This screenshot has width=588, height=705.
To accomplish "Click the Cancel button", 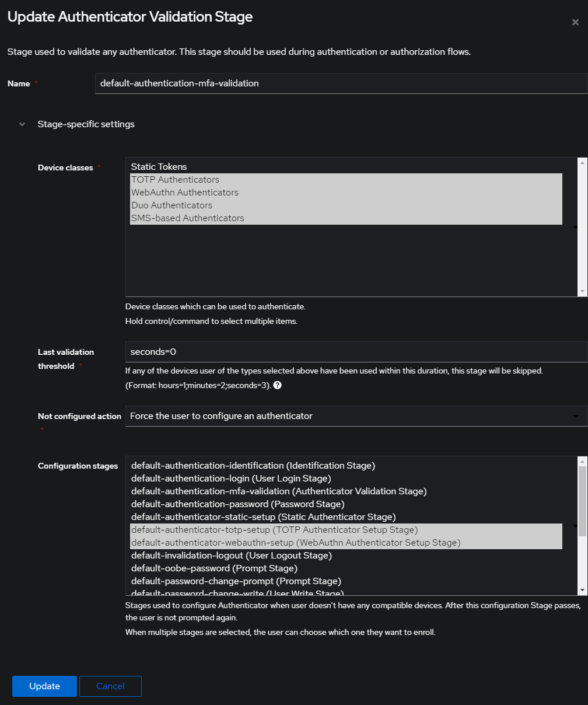I will coord(110,686).
